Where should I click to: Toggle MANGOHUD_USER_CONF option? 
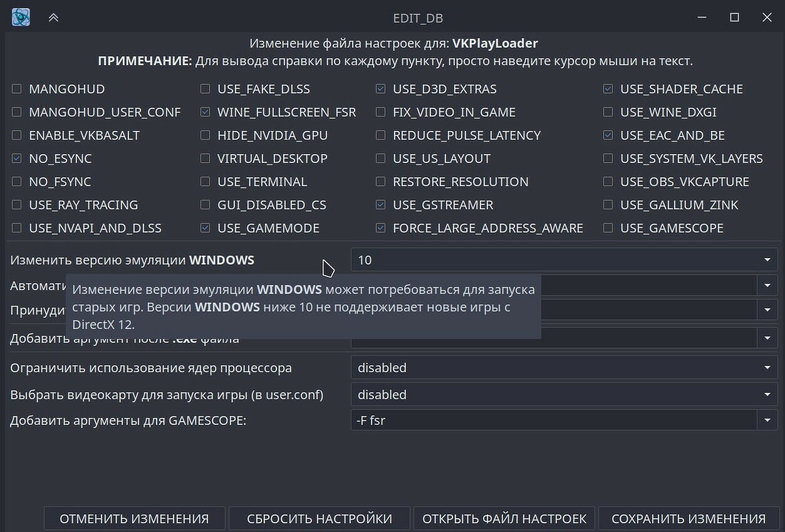(17, 112)
